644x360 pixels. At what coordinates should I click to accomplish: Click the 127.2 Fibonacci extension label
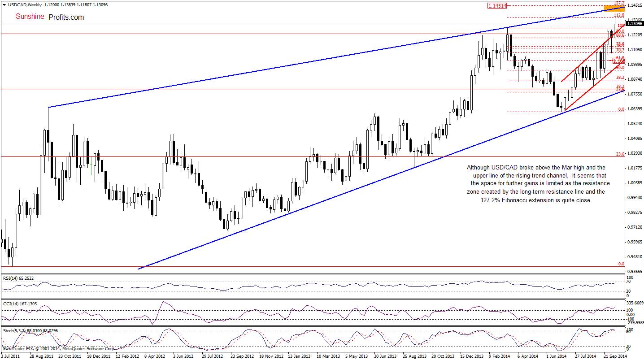pos(620,3)
